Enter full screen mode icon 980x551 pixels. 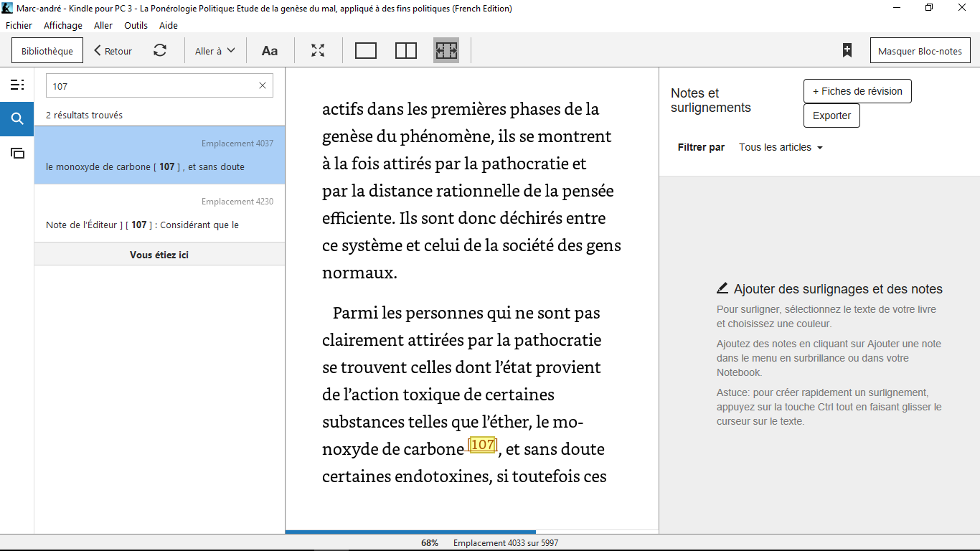tap(318, 51)
